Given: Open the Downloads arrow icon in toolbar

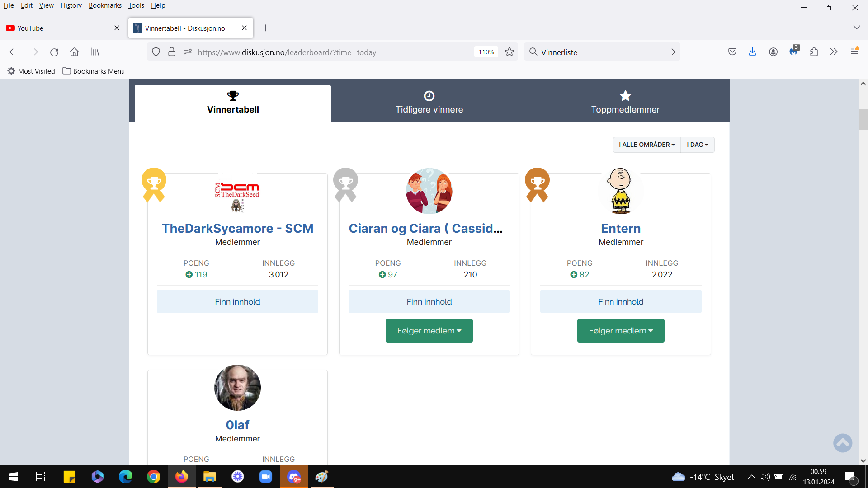Looking at the screenshot, I should pyautogui.click(x=752, y=52).
